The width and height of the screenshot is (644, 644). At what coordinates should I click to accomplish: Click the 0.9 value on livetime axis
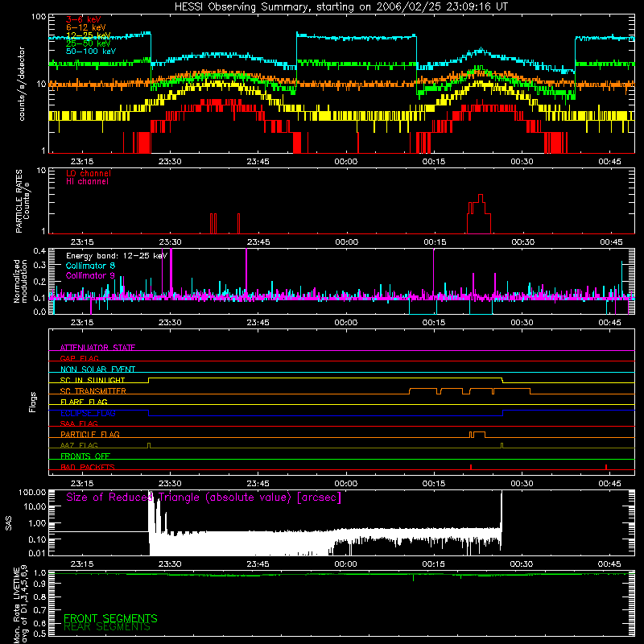[x=39, y=584]
